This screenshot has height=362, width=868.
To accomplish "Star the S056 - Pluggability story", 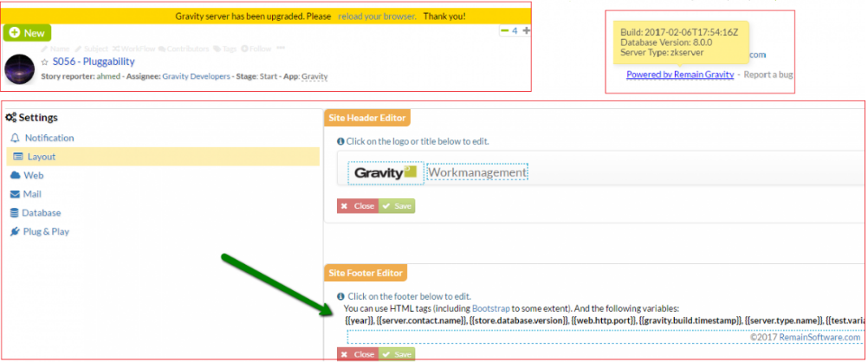I will coord(45,62).
